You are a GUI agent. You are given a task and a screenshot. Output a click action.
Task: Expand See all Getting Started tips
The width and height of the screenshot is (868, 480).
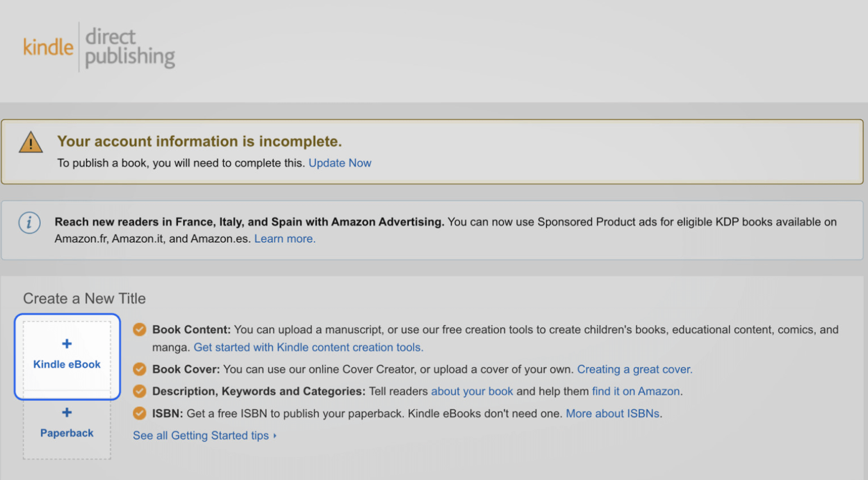point(204,435)
